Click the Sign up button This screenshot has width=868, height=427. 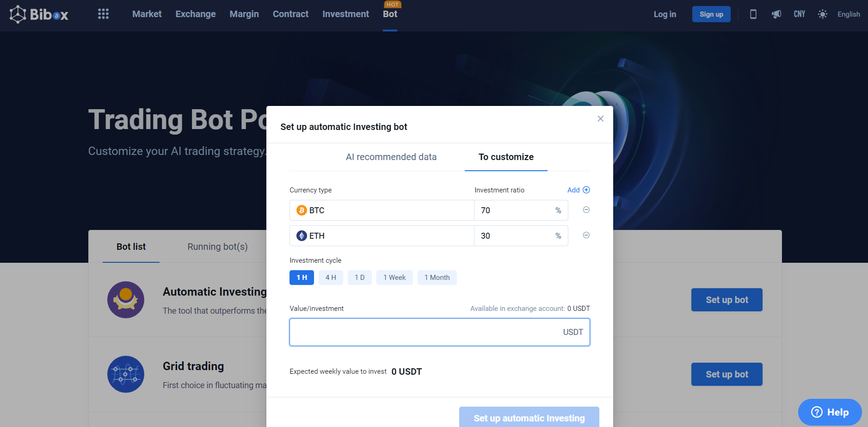(x=711, y=14)
